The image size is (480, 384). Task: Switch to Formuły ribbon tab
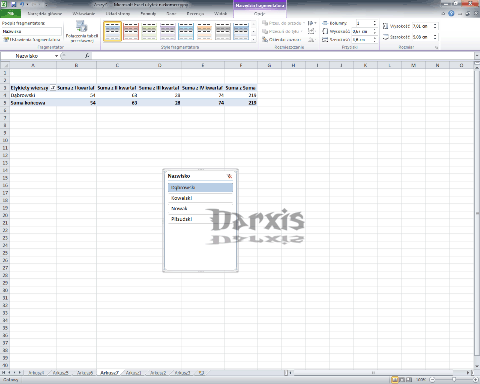[148, 14]
